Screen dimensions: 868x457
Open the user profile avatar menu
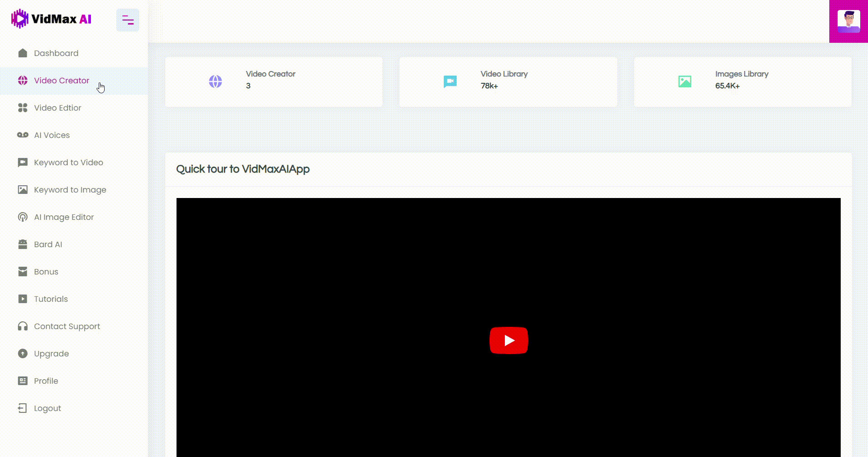point(848,21)
